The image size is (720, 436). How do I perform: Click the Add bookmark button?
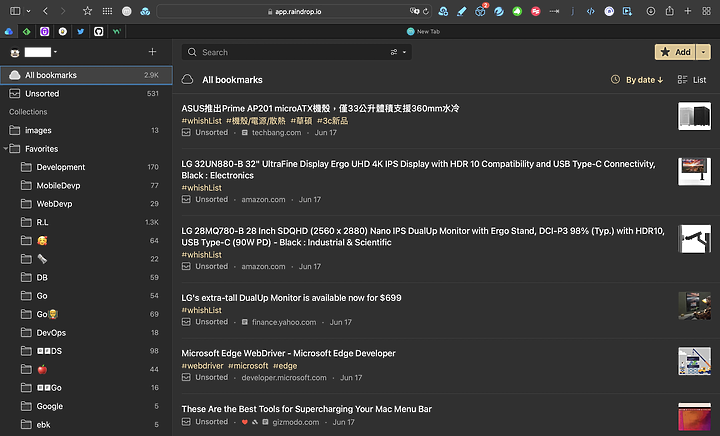click(x=675, y=52)
